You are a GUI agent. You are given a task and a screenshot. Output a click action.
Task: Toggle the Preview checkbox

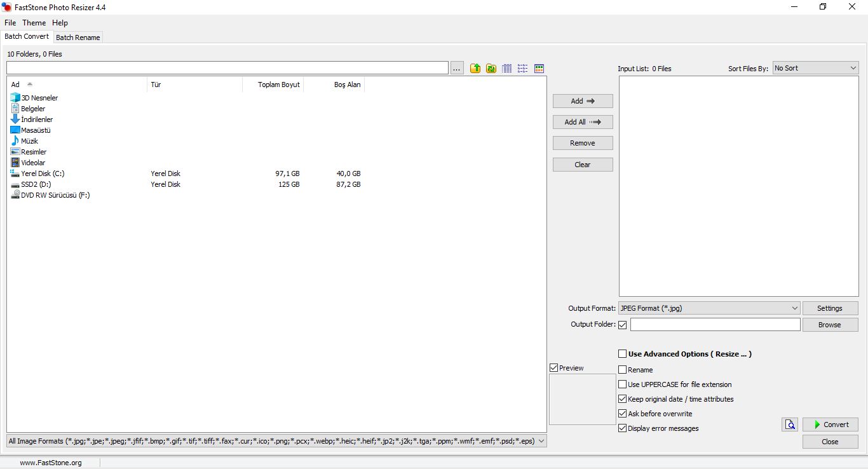click(x=554, y=368)
